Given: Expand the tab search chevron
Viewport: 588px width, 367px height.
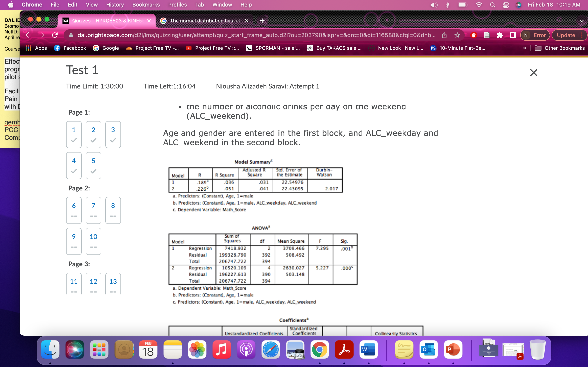Looking at the screenshot, I should [582, 21].
